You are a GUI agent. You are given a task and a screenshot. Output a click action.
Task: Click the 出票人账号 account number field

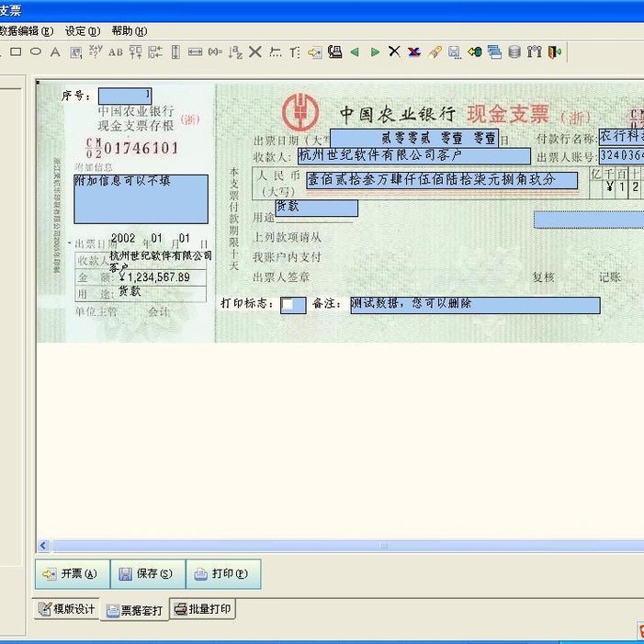(x=621, y=155)
